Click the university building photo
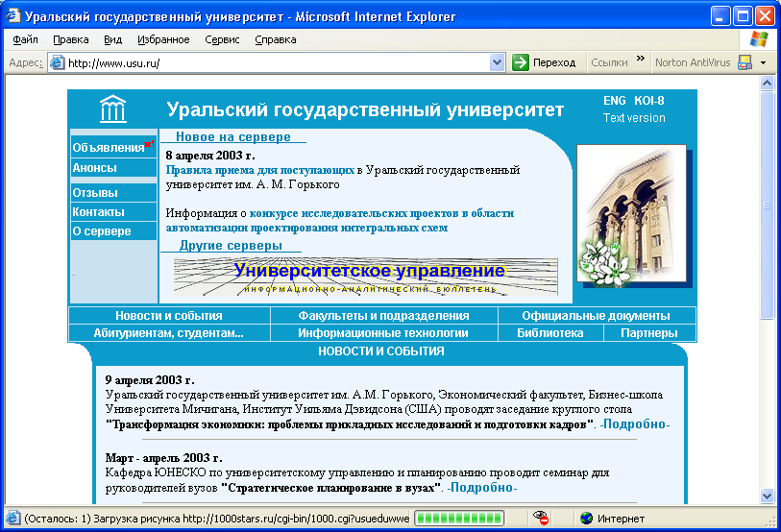The height and width of the screenshot is (532, 781). tap(631, 214)
